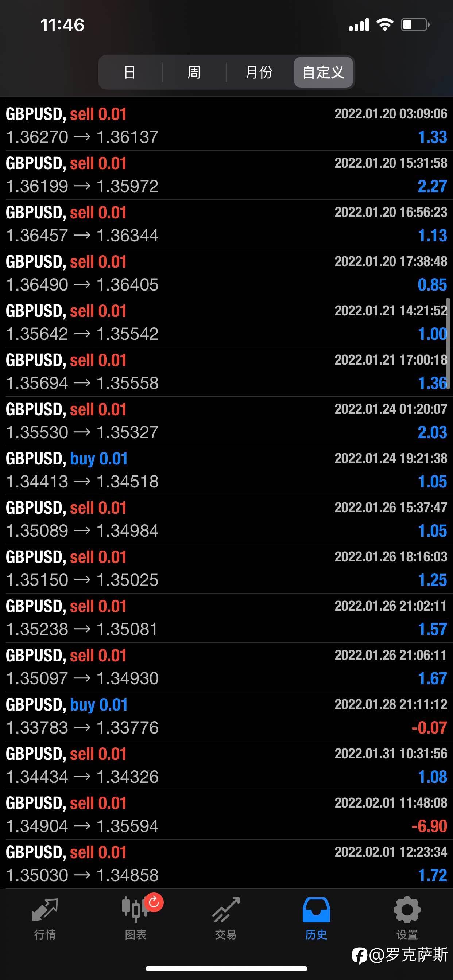Image resolution: width=453 pixels, height=980 pixels.
Task: Open trade closed 2022.01.20 17:38:48
Action: coord(226,273)
